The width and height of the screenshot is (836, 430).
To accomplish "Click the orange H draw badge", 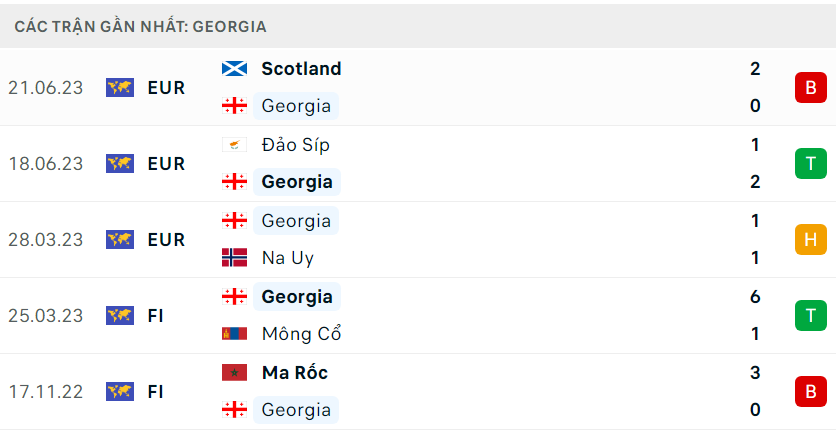I will [x=810, y=240].
